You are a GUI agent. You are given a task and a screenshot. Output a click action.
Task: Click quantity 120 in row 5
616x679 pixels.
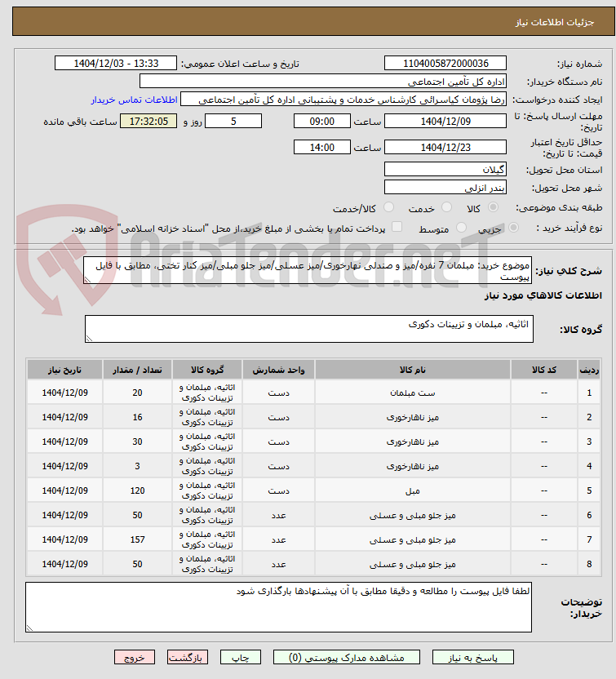click(137, 490)
